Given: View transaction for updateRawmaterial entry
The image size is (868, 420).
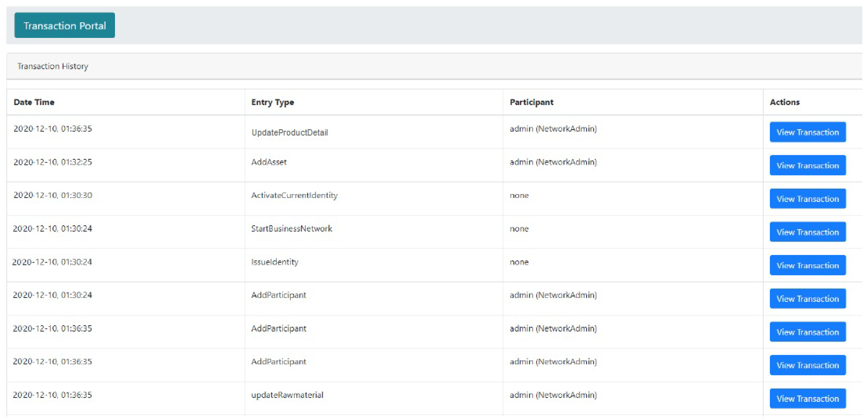Looking at the screenshot, I should click(807, 399).
